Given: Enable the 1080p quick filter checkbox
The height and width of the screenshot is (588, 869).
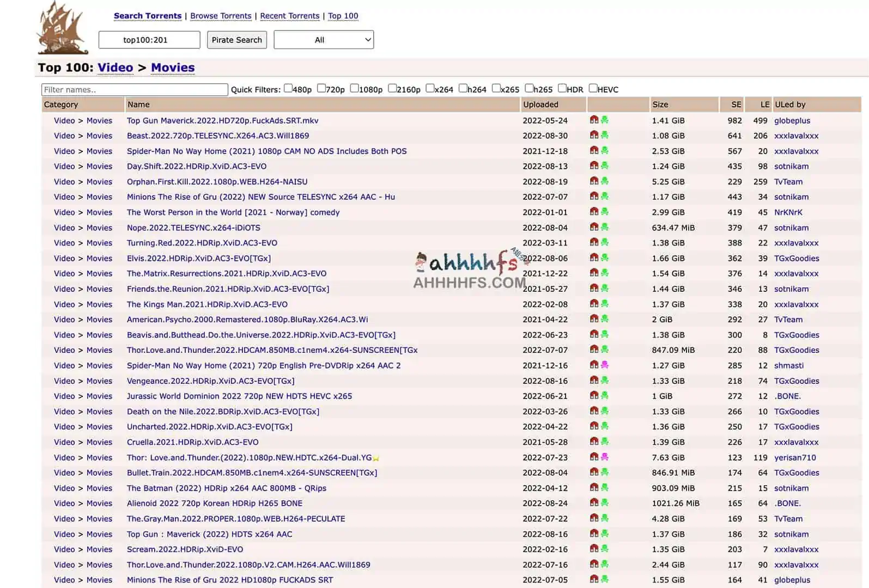Looking at the screenshot, I should (354, 88).
